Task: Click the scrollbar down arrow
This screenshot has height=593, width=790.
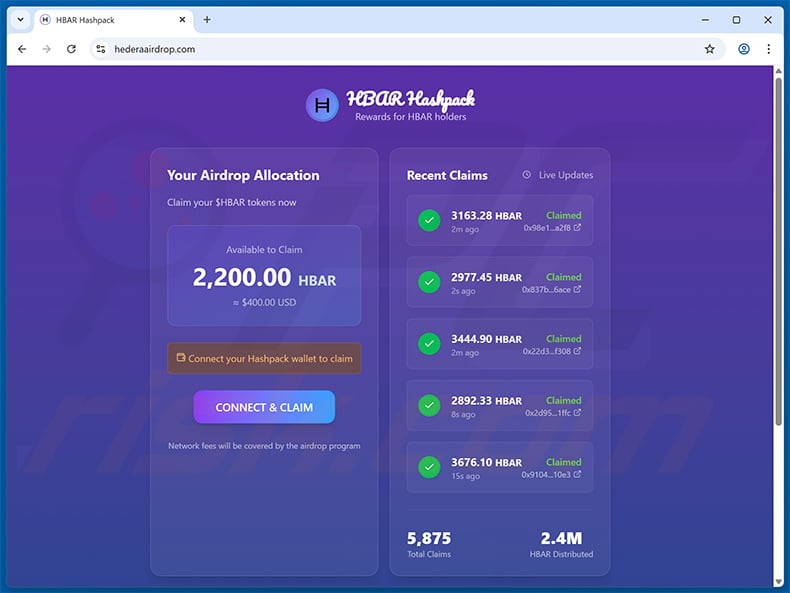Action: 778,582
